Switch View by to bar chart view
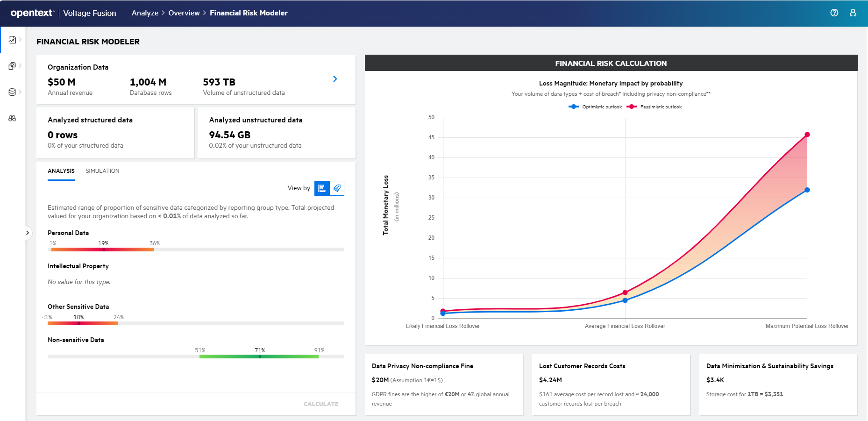The width and height of the screenshot is (868, 421). 322,188
